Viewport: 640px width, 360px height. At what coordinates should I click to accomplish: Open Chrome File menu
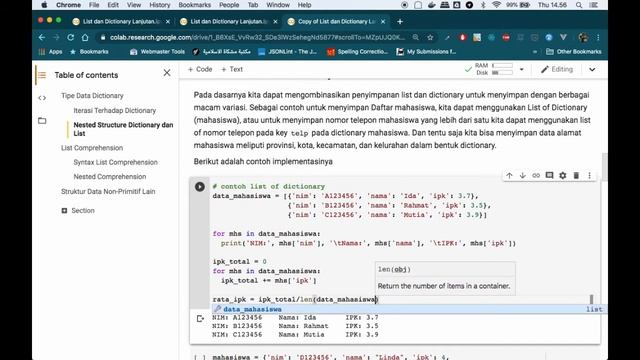point(94,5)
